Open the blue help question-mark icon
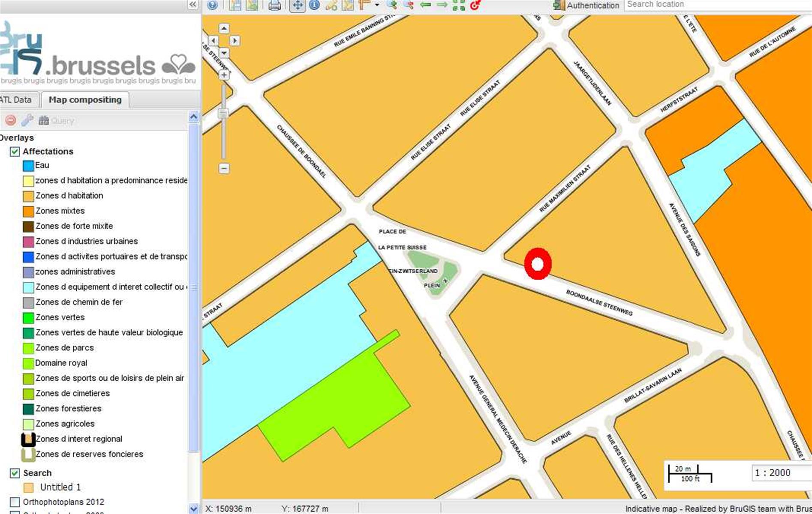The image size is (812, 514). (x=212, y=5)
